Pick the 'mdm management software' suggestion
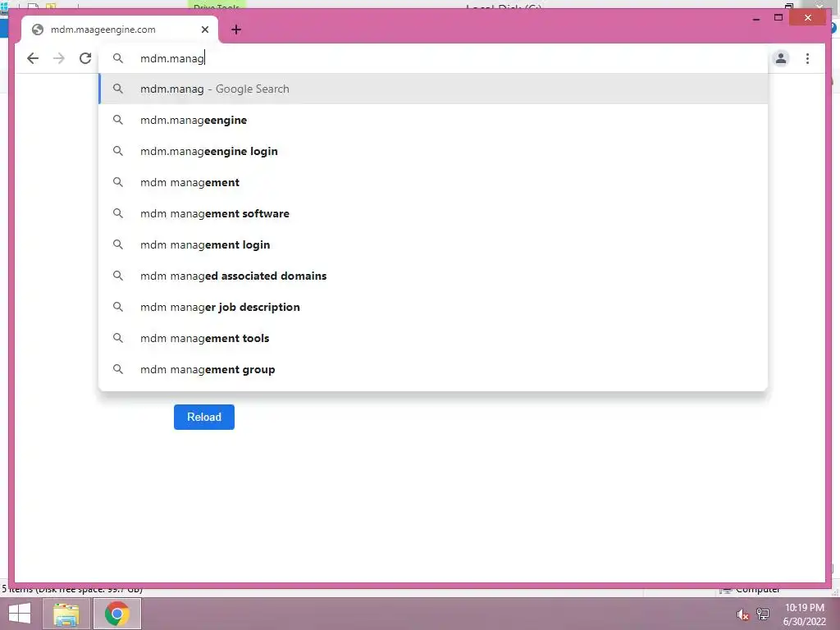Image resolution: width=840 pixels, height=630 pixels. pos(433,213)
